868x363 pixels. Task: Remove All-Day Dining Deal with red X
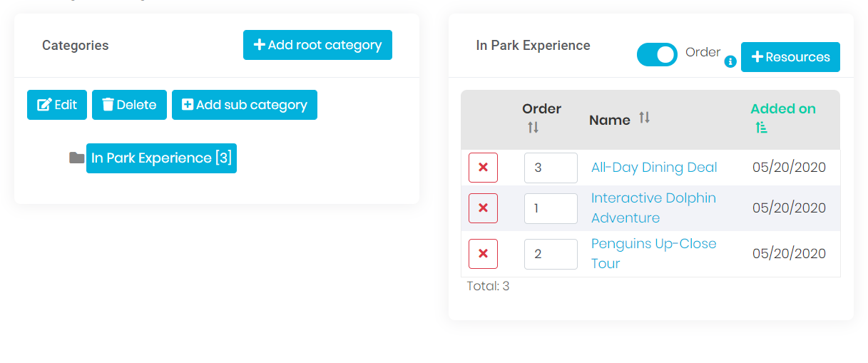[x=483, y=168]
